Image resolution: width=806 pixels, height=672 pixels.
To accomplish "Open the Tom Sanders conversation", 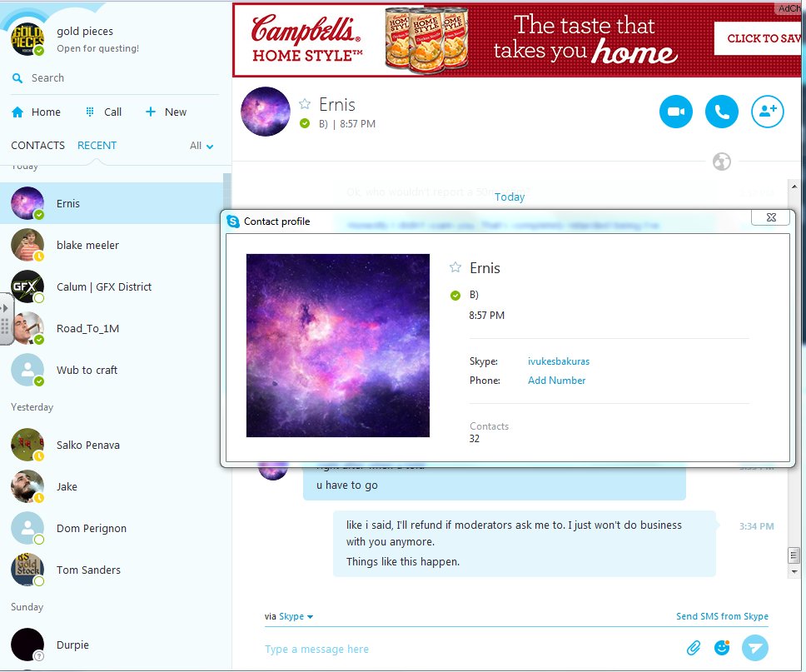I will [x=112, y=570].
